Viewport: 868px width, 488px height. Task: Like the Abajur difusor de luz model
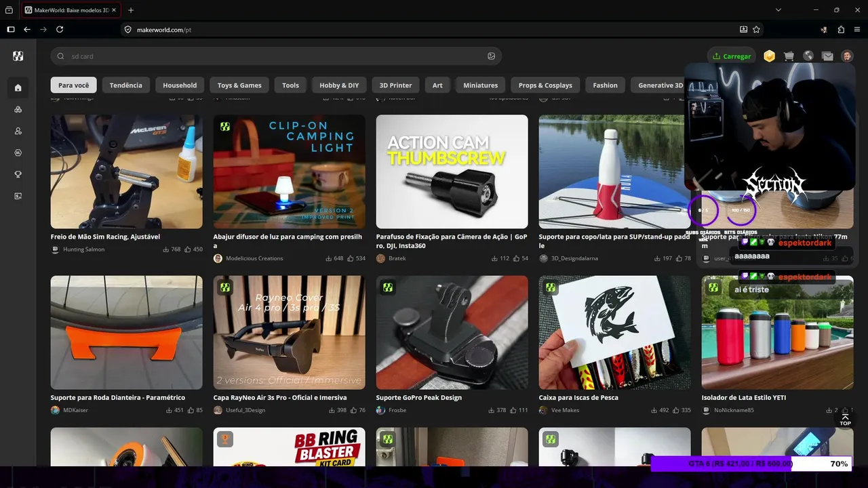click(351, 258)
